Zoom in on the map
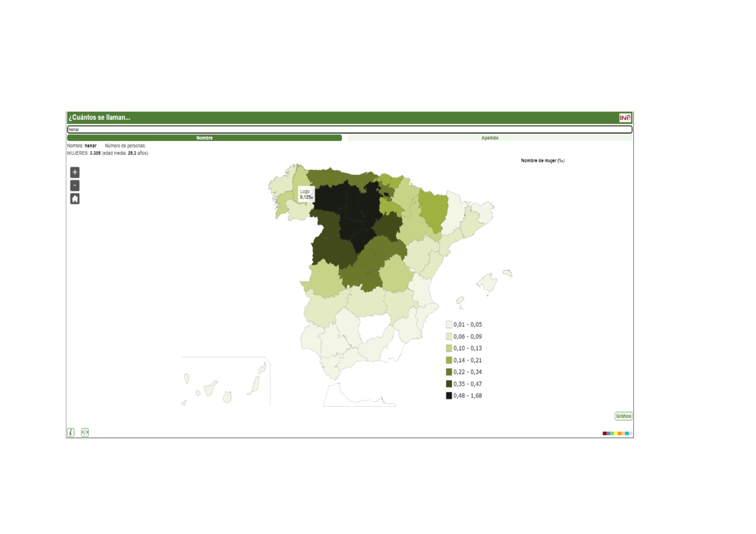 (75, 172)
